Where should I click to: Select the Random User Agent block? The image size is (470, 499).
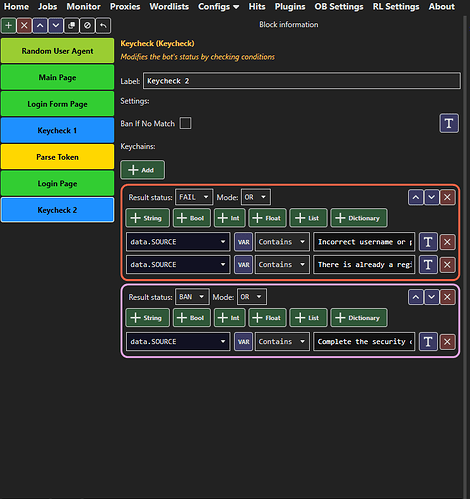57,51
